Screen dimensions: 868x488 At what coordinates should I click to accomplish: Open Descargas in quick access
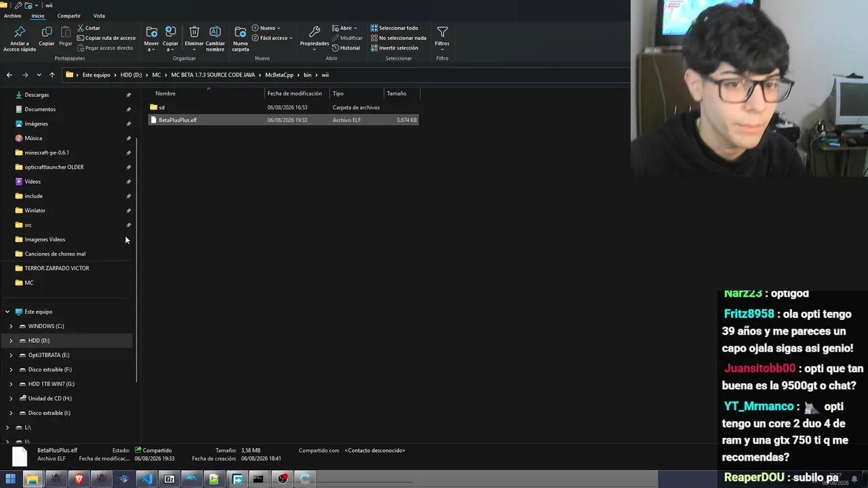(x=37, y=95)
